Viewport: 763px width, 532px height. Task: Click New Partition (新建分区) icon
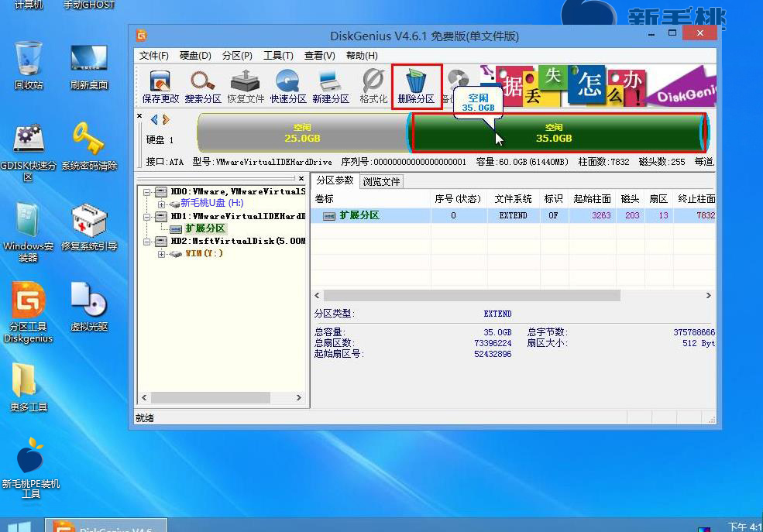point(331,87)
